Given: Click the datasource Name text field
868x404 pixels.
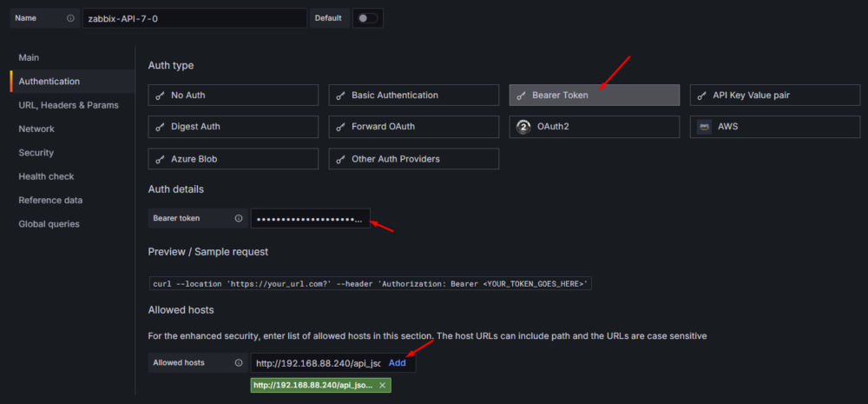Looking at the screenshot, I should tap(194, 18).
